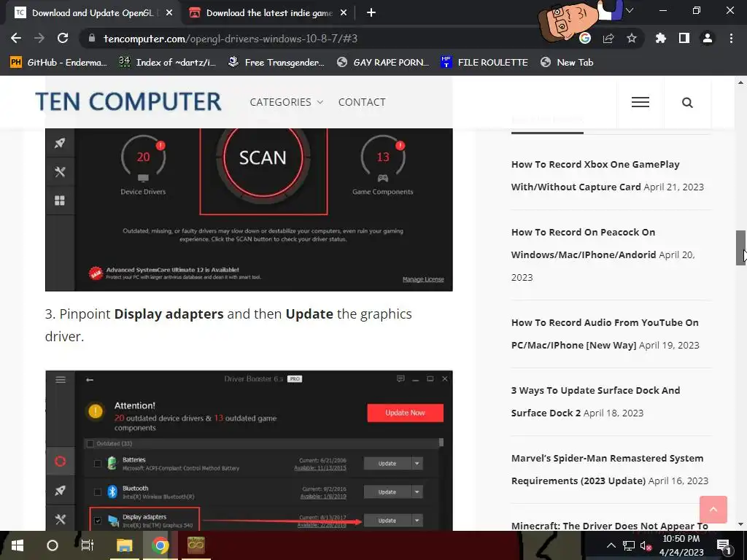The width and height of the screenshot is (747, 560).
Task: Open How To Record Audio From YouTube article
Action: [605, 334]
